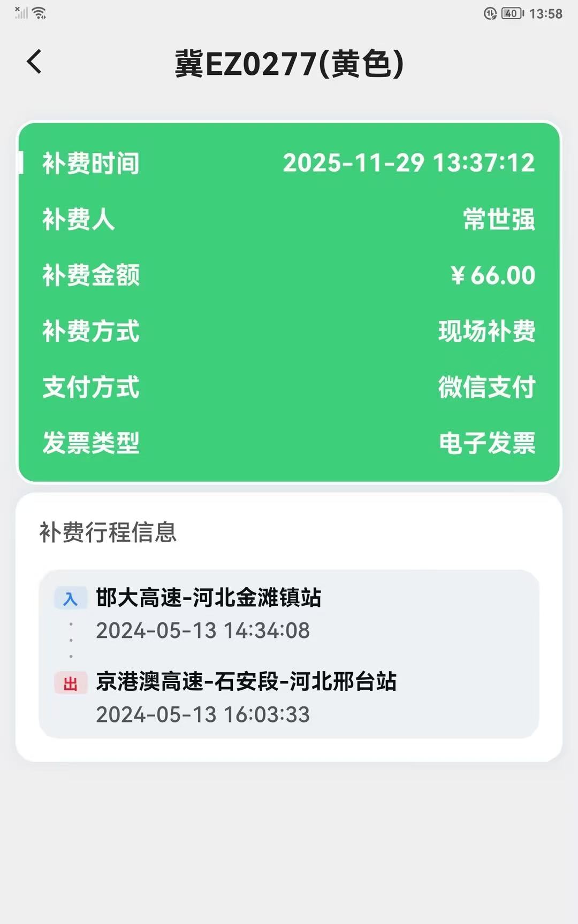Tap the status bar clock 13:58
Viewport: 578px width, 924px height.
click(545, 14)
